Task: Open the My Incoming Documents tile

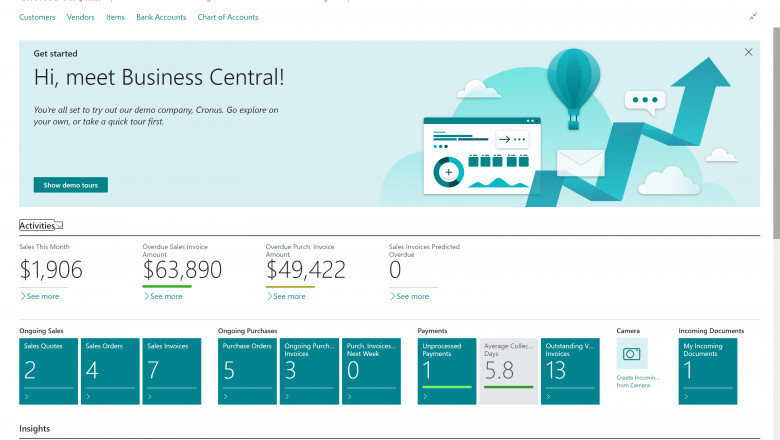Action: pos(708,371)
